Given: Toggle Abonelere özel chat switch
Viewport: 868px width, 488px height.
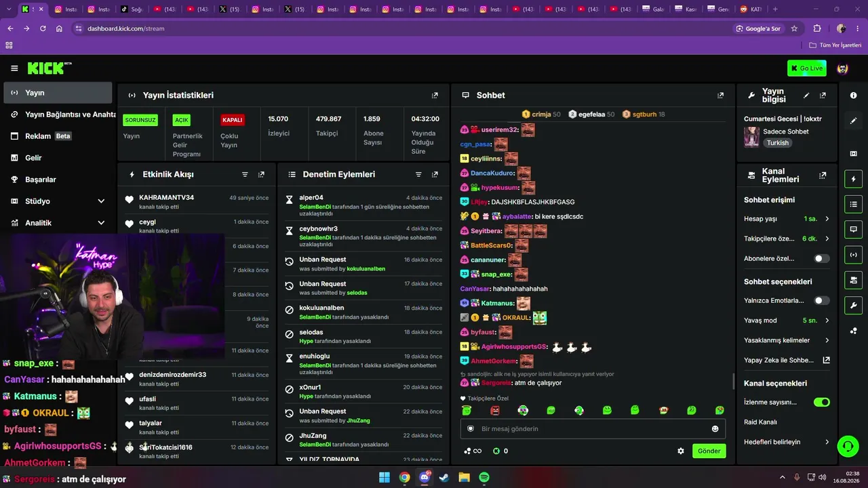Looking at the screenshot, I should click(822, 258).
